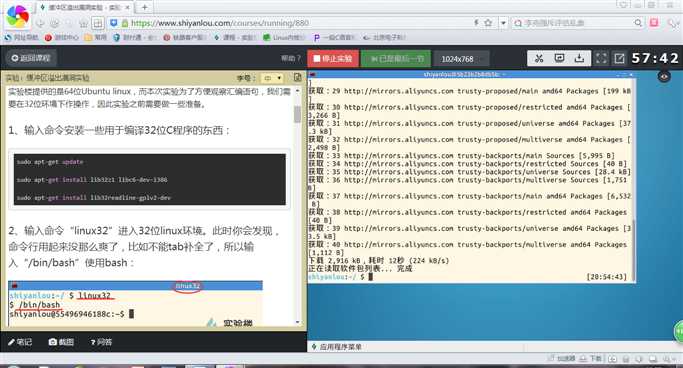683x368 pixels.
Task: Click the 57:42 countdown timer
Action: pyautogui.click(x=655, y=58)
